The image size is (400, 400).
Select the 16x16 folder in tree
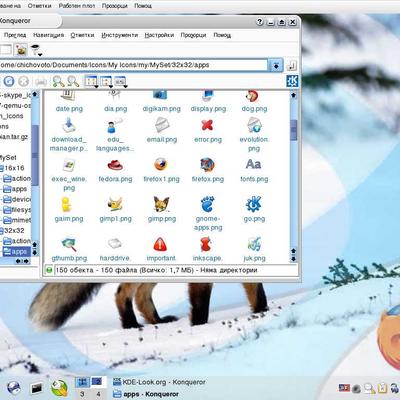tap(14, 168)
